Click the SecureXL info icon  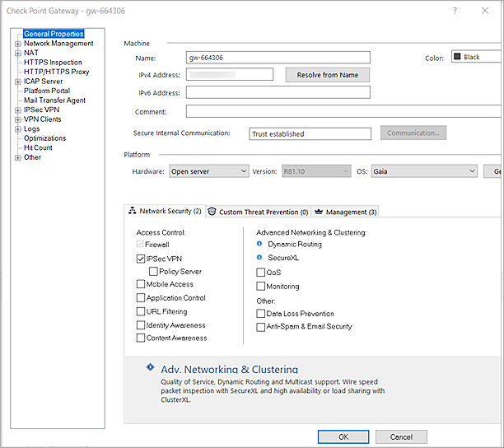(259, 257)
